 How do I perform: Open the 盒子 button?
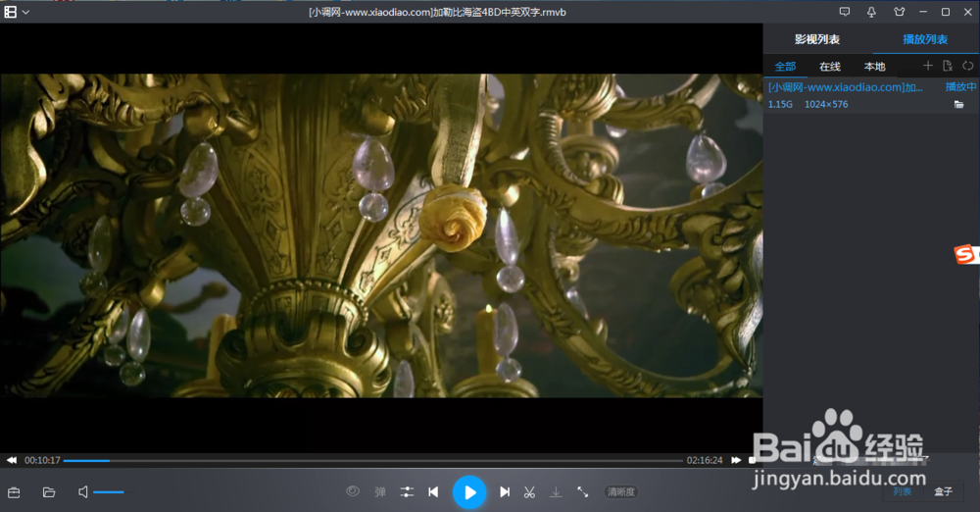(x=943, y=492)
